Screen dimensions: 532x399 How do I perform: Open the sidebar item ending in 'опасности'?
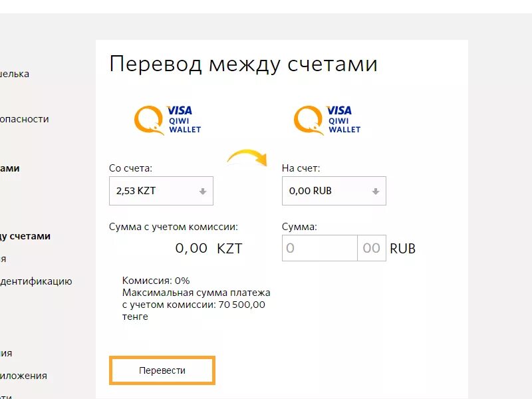(x=24, y=119)
